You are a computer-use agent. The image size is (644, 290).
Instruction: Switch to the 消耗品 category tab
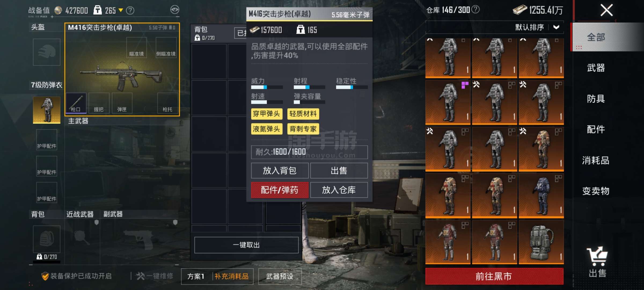(x=596, y=160)
